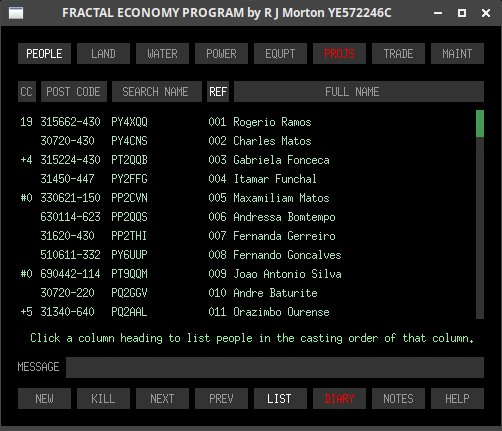The height and width of the screenshot is (431, 502).
Task: Select the POWER tab
Action: 221,54
